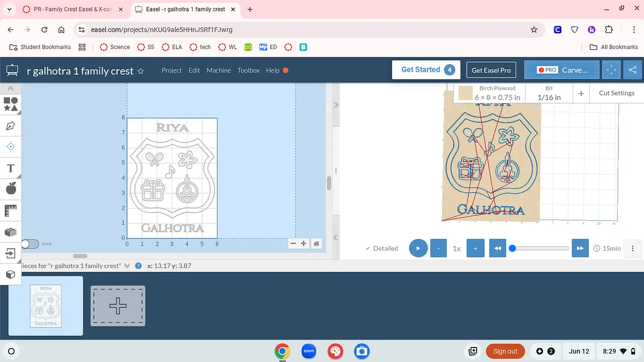Expand the Detailed preview dropdown
This screenshot has width=644, height=362.
tap(382, 248)
